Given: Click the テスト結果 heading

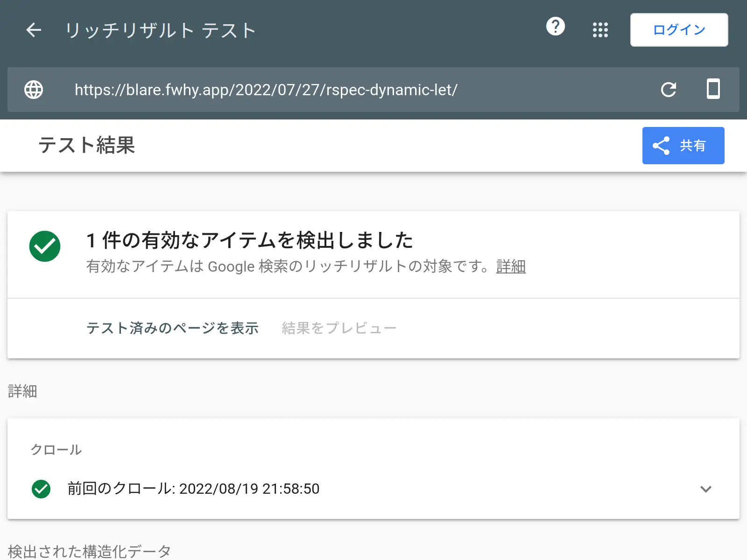Looking at the screenshot, I should point(87,145).
